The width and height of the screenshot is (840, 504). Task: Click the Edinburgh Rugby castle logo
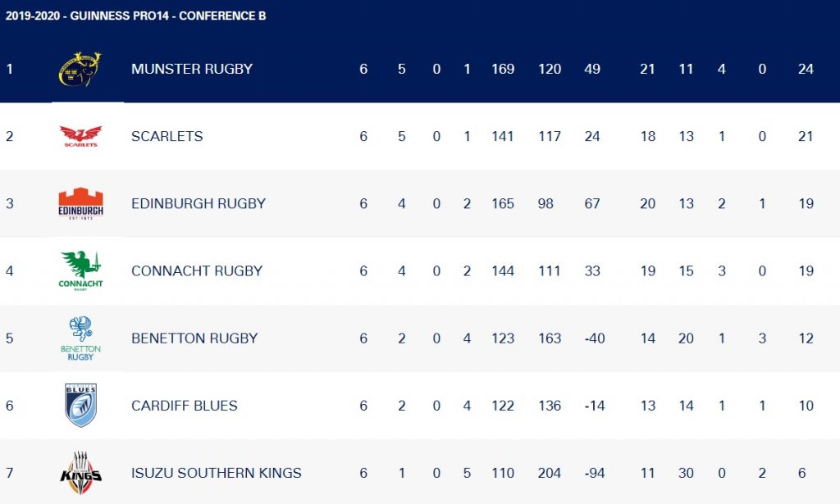(x=80, y=203)
